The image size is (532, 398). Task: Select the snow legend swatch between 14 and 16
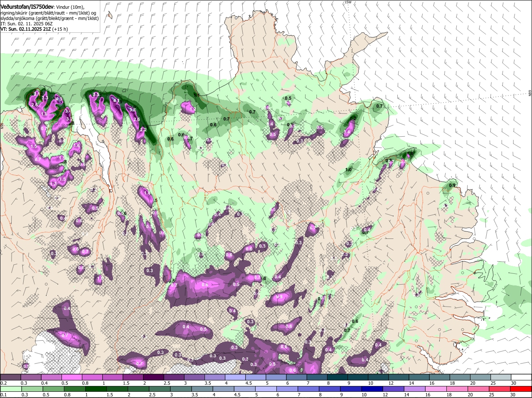pyautogui.click(x=419, y=377)
